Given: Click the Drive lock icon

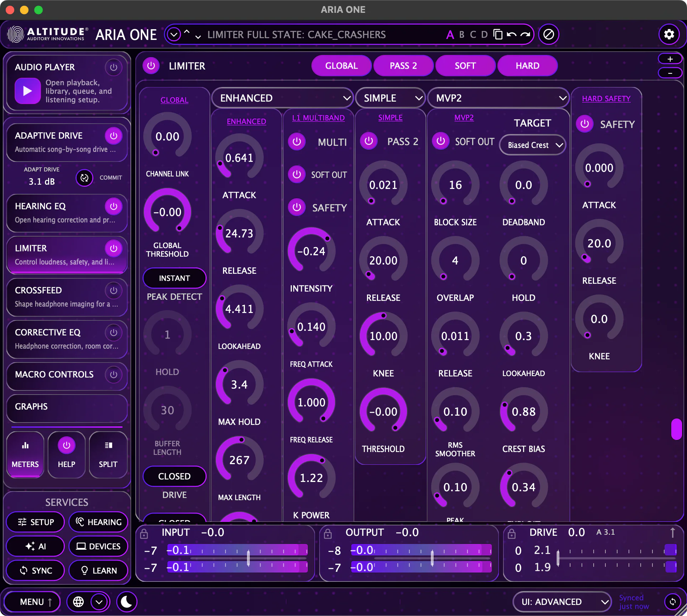Looking at the screenshot, I should (512, 534).
